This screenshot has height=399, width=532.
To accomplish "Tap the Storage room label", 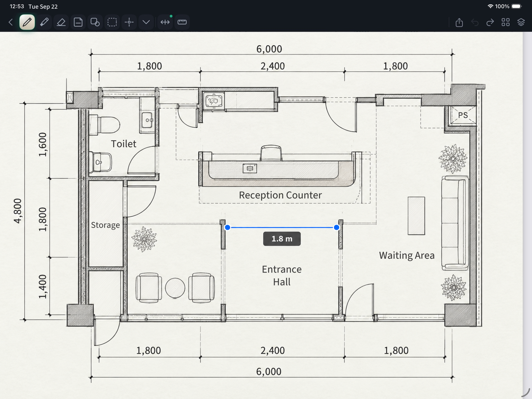I will [105, 225].
